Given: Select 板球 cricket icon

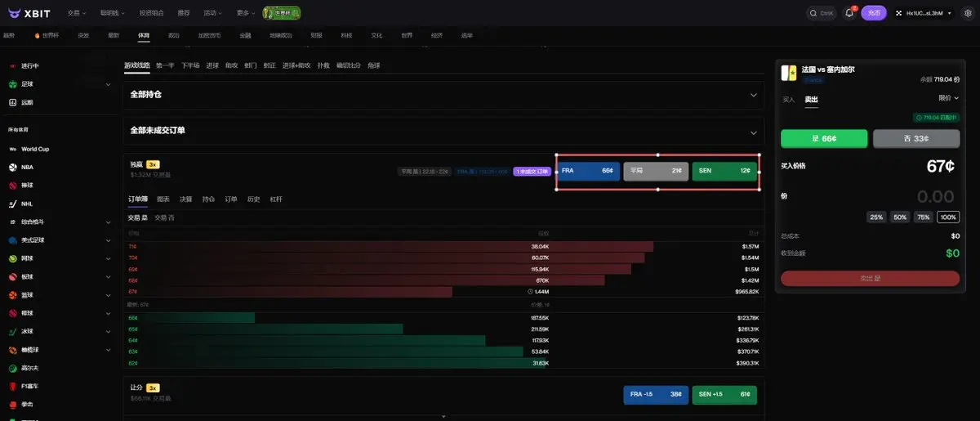Looking at the screenshot, I should tap(13, 276).
